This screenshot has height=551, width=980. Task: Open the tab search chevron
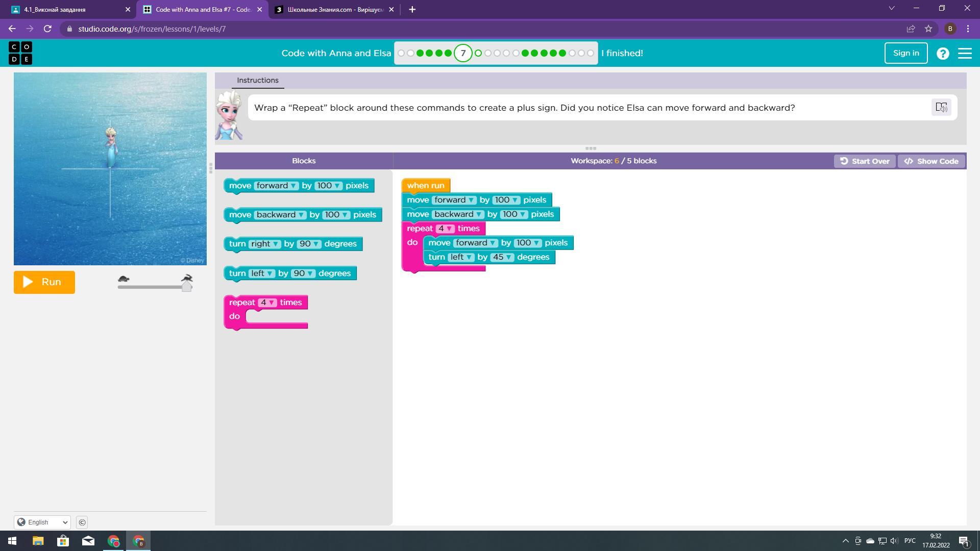coord(892,8)
